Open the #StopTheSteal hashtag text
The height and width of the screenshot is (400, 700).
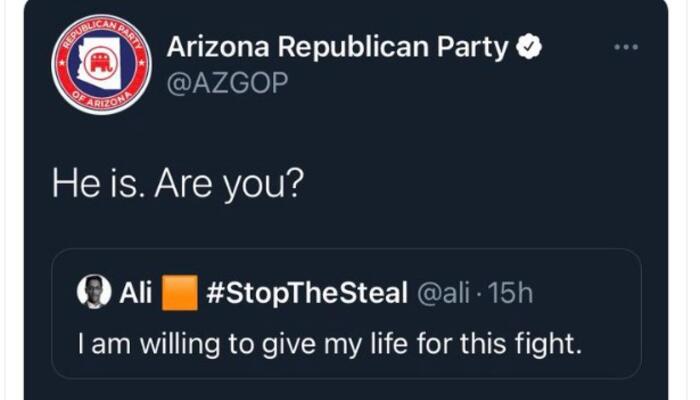[304, 293]
